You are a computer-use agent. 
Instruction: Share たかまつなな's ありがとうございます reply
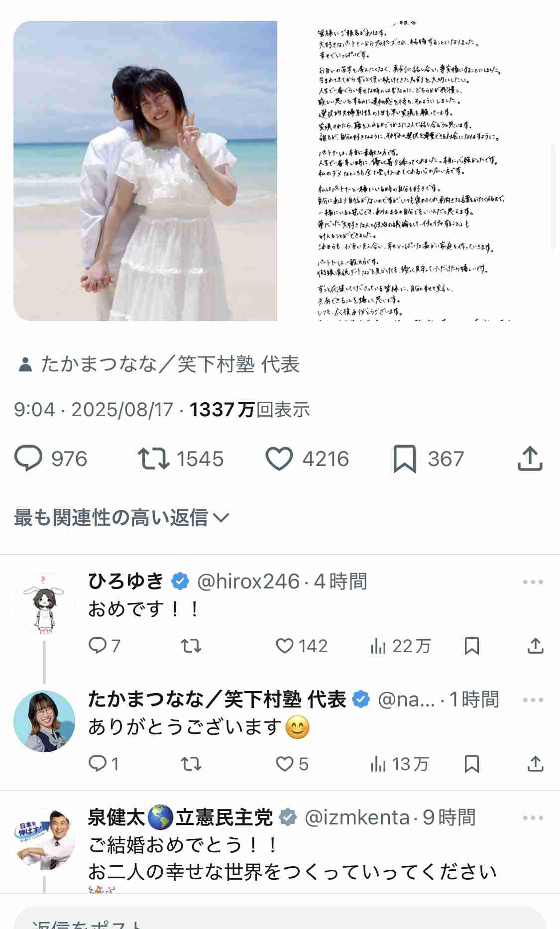pyautogui.click(x=535, y=764)
